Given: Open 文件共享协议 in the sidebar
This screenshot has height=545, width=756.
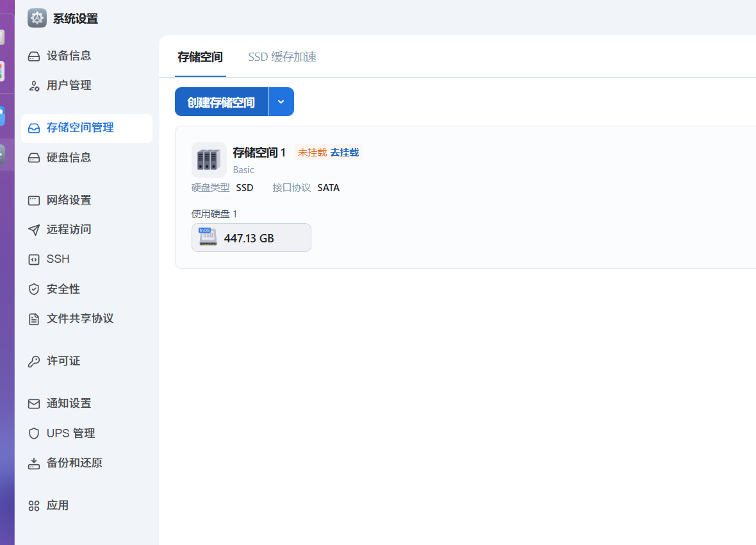Looking at the screenshot, I should pos(86,319).
